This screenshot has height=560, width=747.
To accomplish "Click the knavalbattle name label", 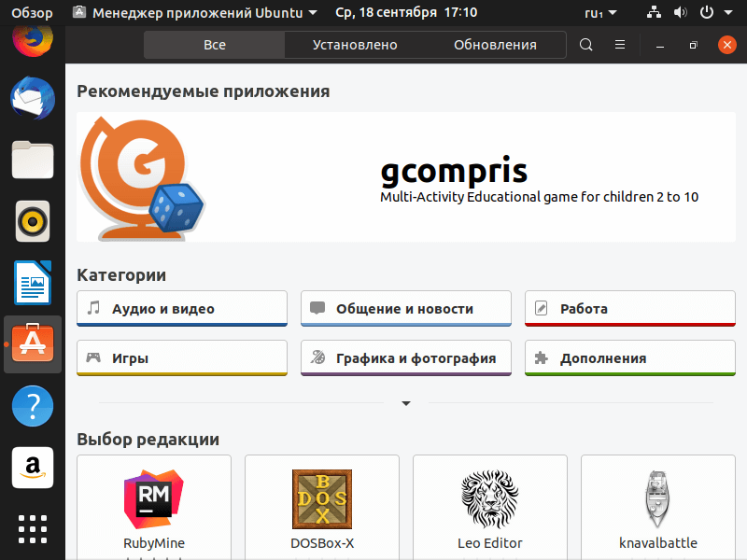I will point(658,543).
